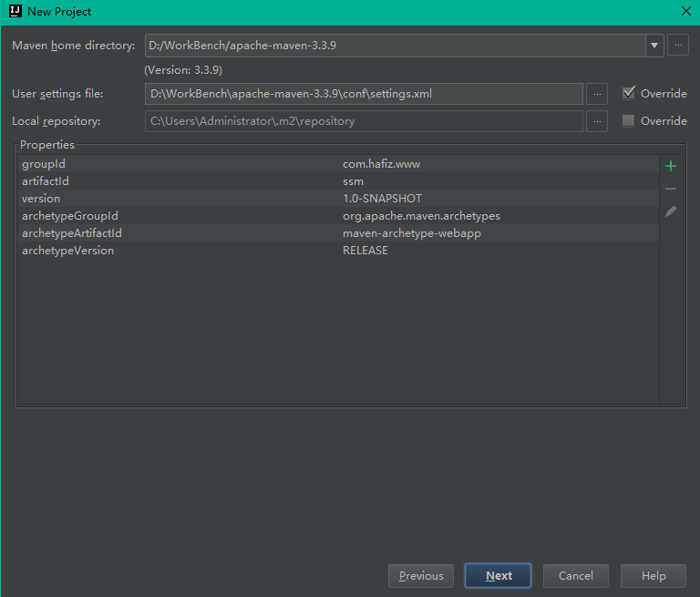Click the green plus add property icon

(x=671, y=166)
